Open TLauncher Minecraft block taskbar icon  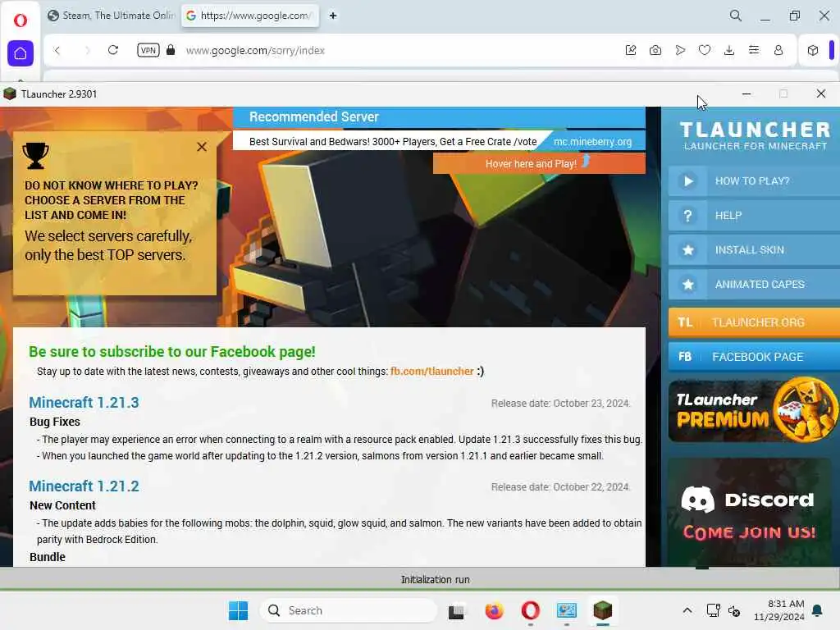click(x=603, y=610)
